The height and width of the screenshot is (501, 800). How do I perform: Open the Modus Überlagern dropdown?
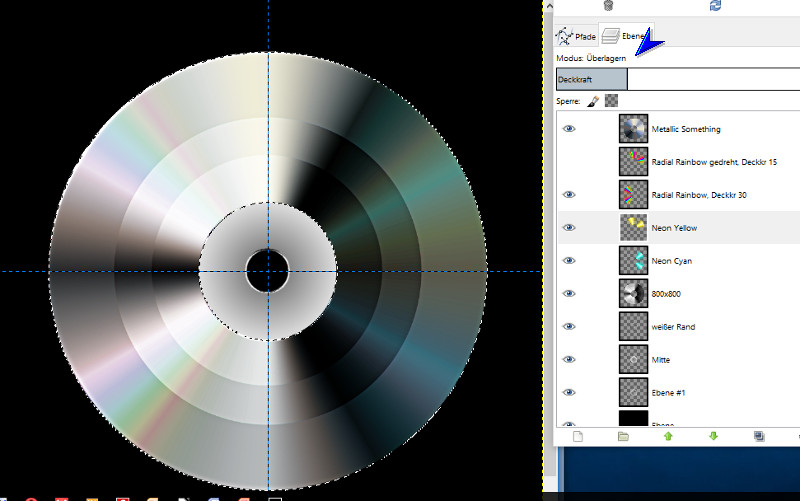click(x=676, y=58)
